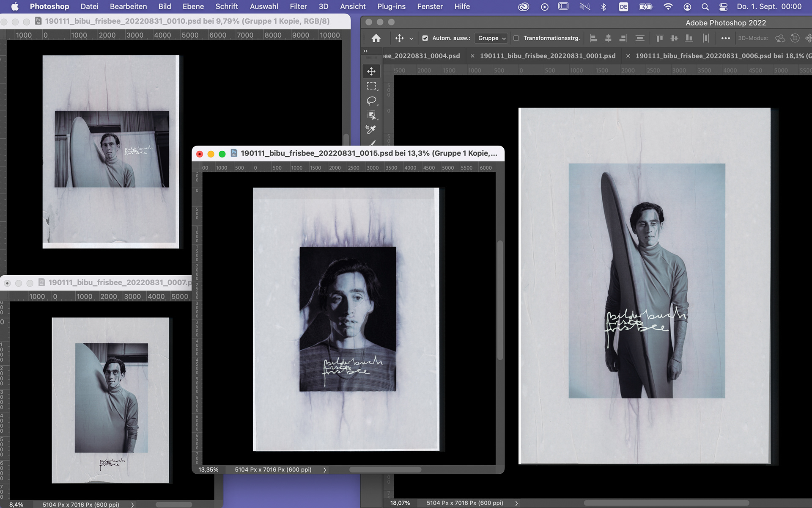Open the Gruppe auto-select dropdown
Viewport: 812px width, 508px height.
click(491, 39)
